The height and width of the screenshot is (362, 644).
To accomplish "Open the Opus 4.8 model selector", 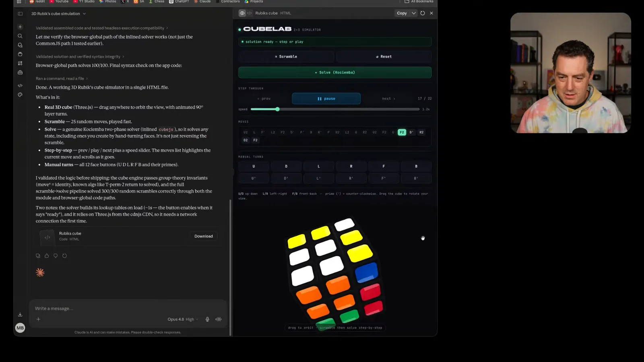I will tap(183, 319).
